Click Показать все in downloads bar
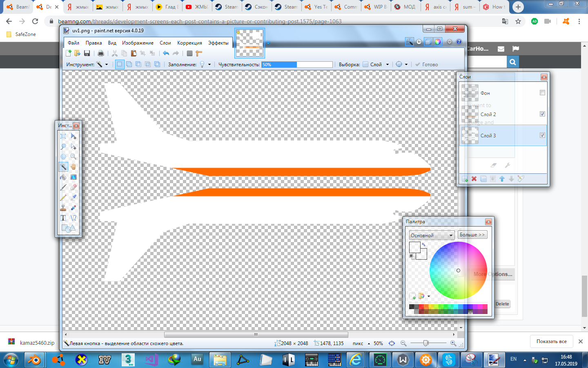 [552, 341]
